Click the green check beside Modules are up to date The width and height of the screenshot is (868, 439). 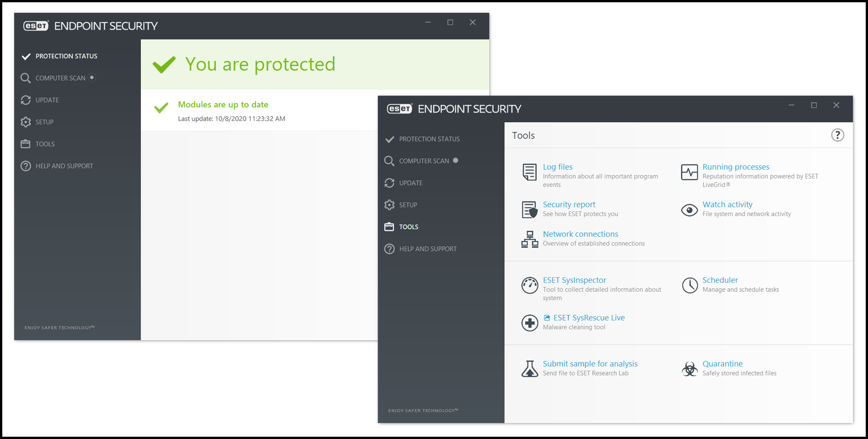(161, 107)
